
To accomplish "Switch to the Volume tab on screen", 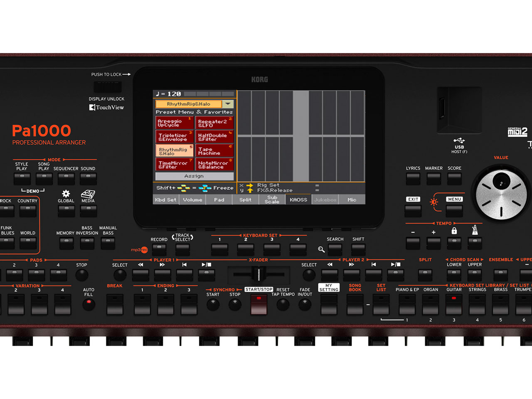I will point(192,199).
